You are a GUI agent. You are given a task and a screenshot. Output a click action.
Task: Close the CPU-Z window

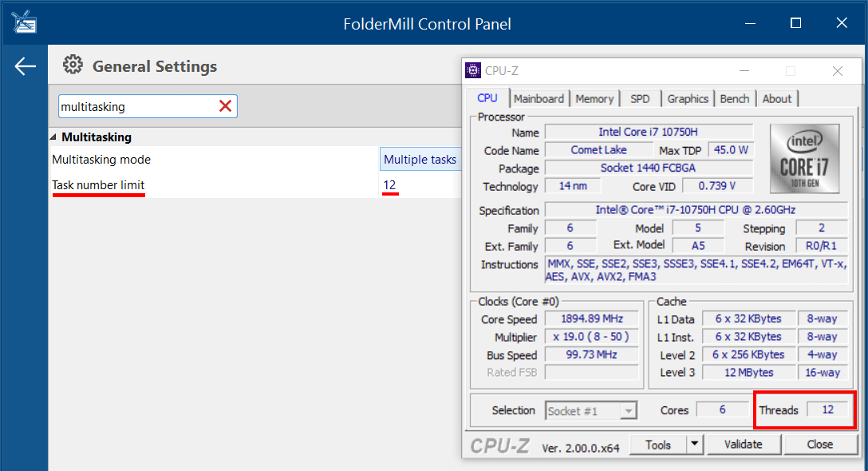[838, 71]
